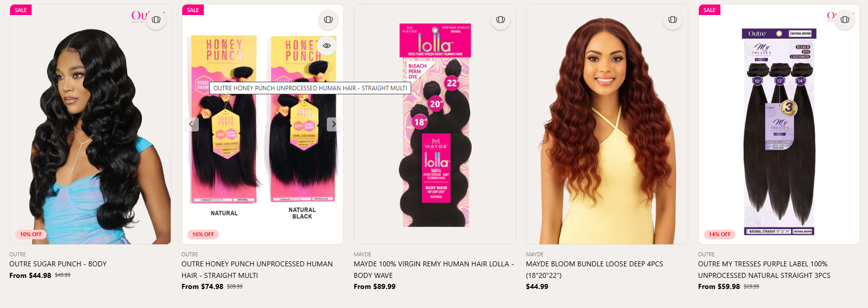Open Outre Honey Punch Unprocessed Human Hair title link
Screen dimensions: 868x308
click(257, 269)
